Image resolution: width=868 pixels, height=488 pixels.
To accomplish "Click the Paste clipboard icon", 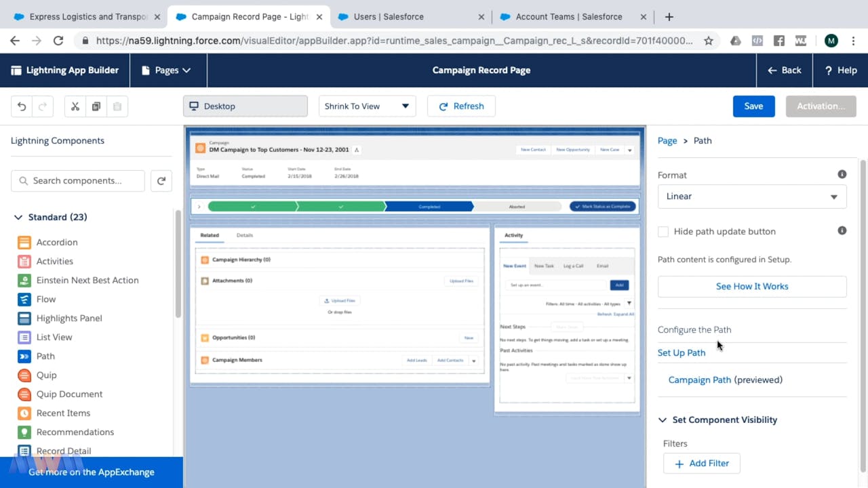I will (117, 106).
